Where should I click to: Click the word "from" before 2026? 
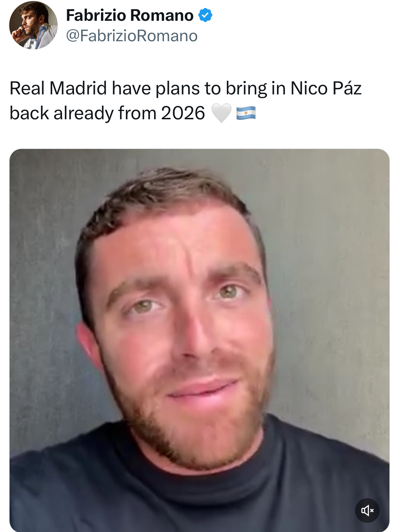[x=137, y=113]
